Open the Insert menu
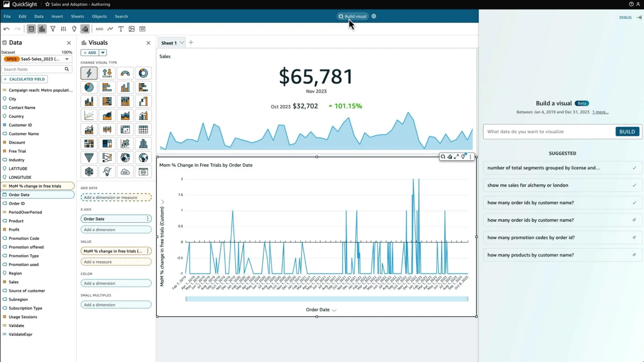 point(57,16)
